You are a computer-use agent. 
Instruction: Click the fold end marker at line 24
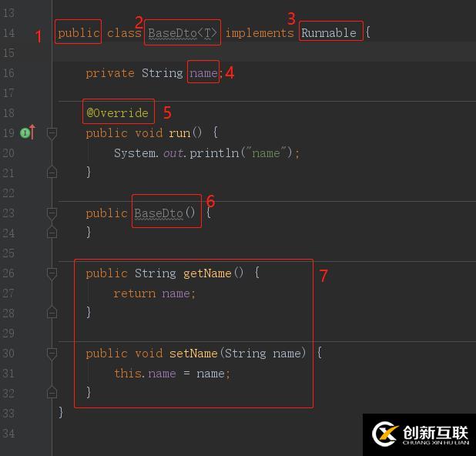point(52,233)
